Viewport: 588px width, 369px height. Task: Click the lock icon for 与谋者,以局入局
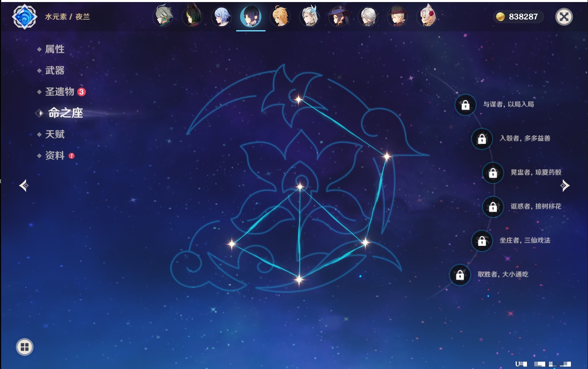pos(465,105)
